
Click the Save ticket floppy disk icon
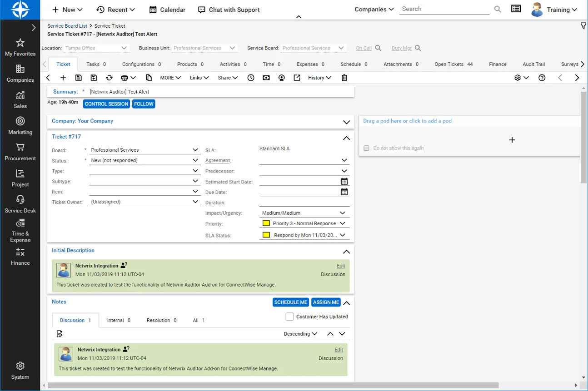tap(79, 78)
